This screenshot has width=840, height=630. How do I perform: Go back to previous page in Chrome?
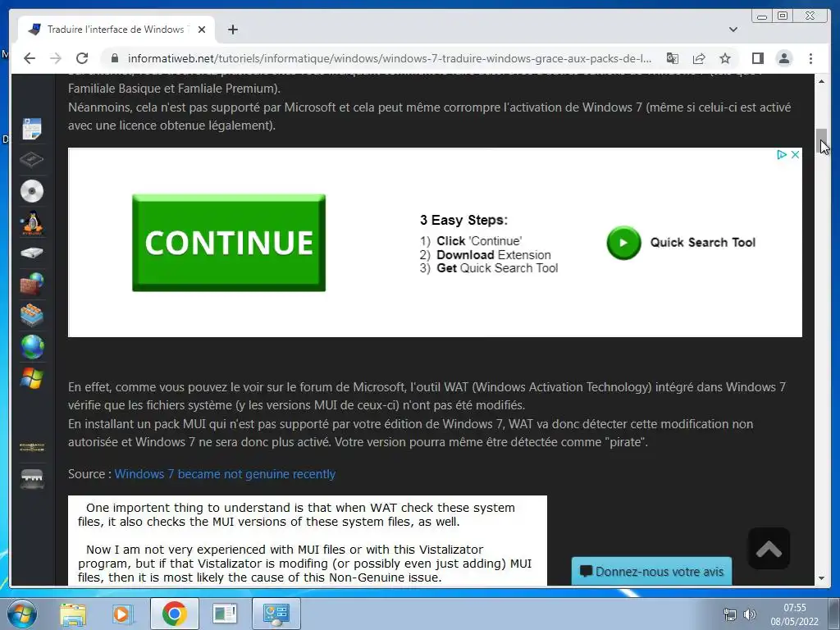coord(30,58)
